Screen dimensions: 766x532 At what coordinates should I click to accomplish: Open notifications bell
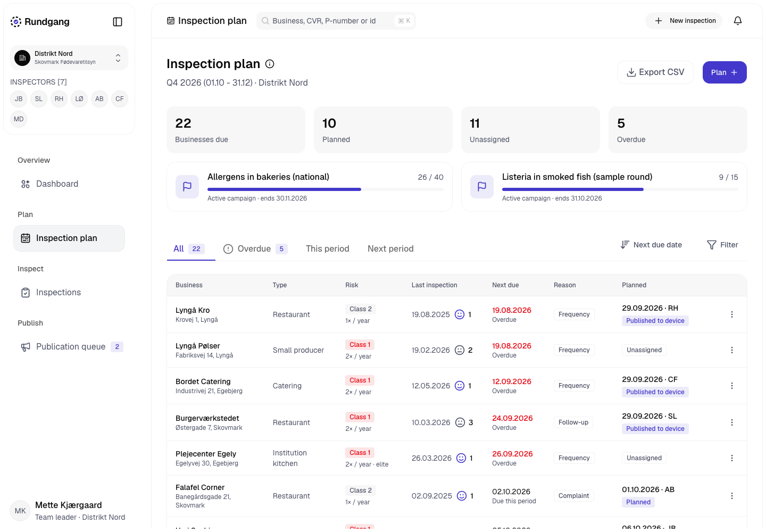pos(738,21)
